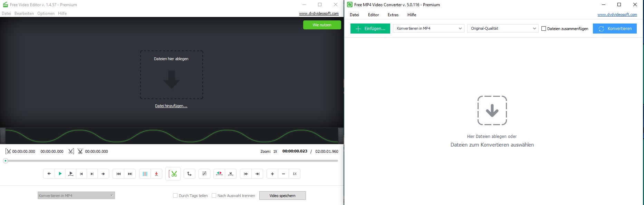Enable Durch Tags teilen checkbox
The height and width of the screenshot is (205, 644).
175,196
